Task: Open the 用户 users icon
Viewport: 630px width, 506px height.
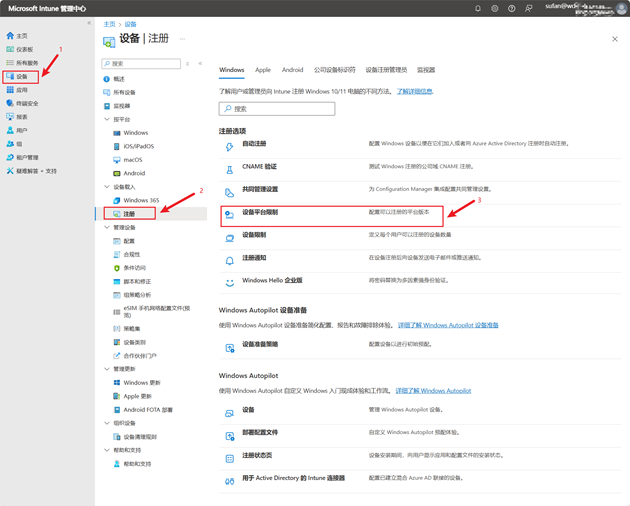Action: pyautogui.click(x=10, y=130)
